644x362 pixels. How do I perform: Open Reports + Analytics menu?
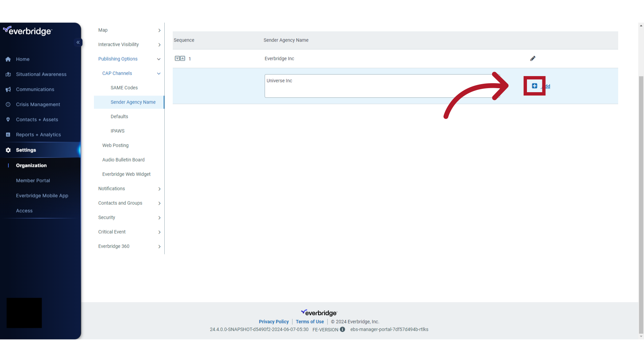pos(39,135)
